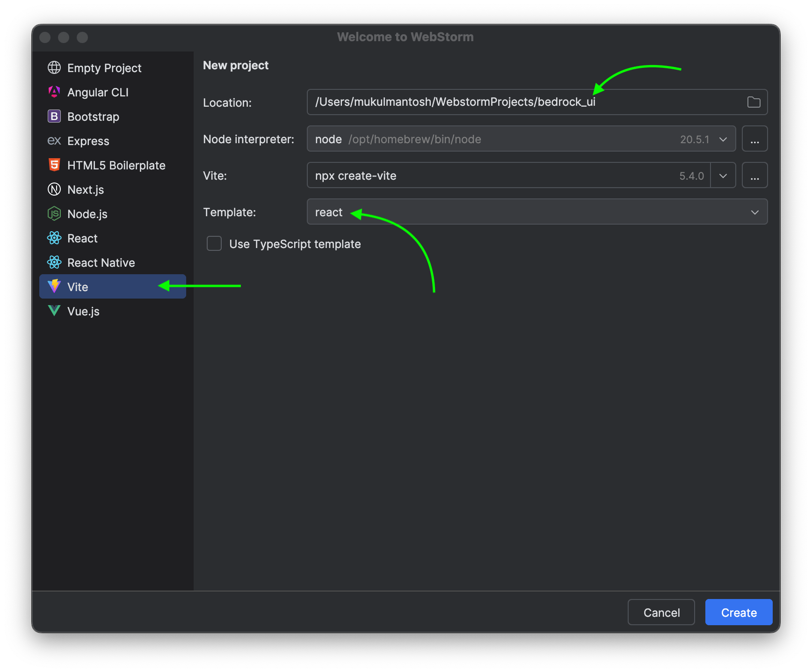
Task: Open the Vite version dropdown
Action: pyautogui.click(x=723, y=175)
